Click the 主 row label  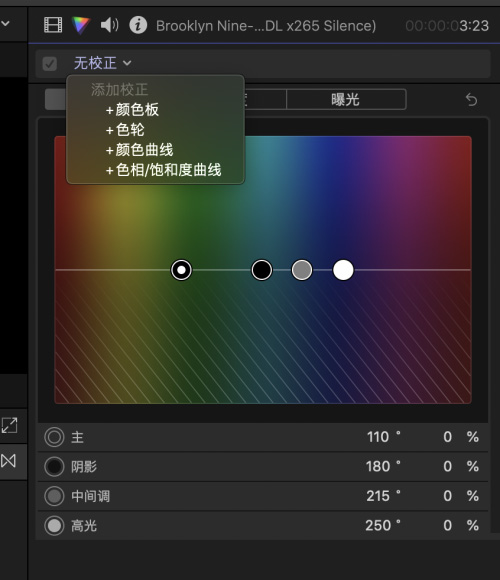[x=77, y=437]
